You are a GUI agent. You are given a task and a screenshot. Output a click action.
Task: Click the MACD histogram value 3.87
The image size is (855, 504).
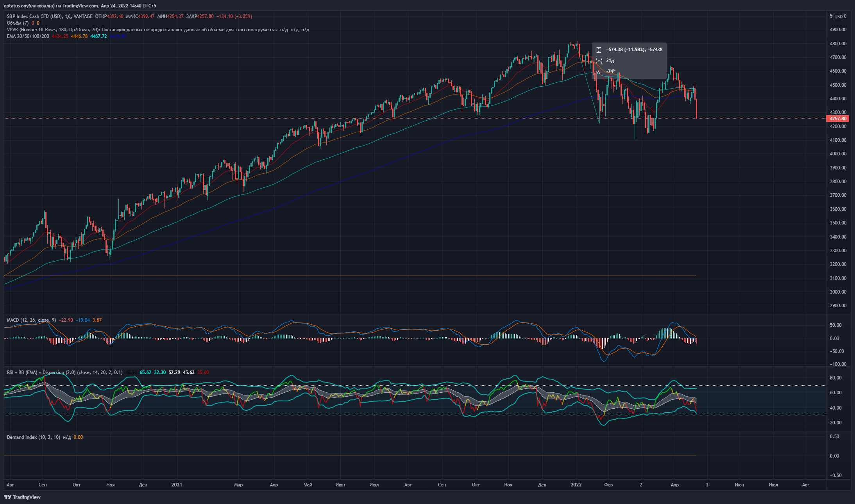tap(97, 320)
